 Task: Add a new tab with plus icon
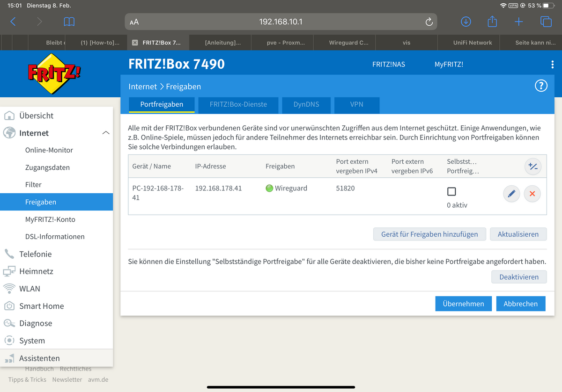point(518,22)
